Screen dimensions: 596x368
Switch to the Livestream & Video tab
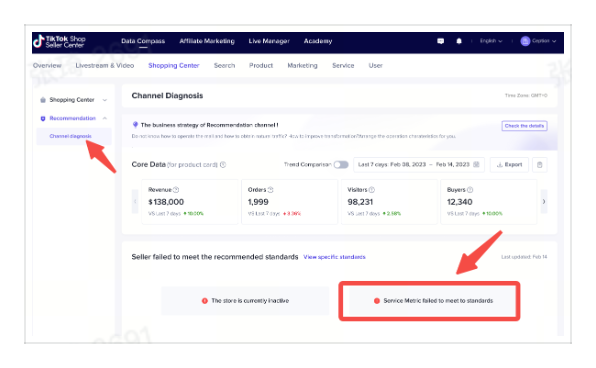105,65
